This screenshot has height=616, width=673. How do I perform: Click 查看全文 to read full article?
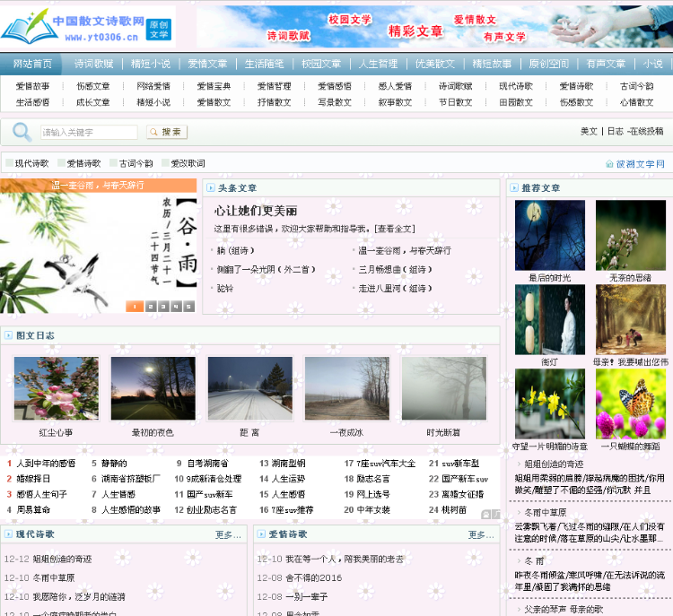pos(395,229)
